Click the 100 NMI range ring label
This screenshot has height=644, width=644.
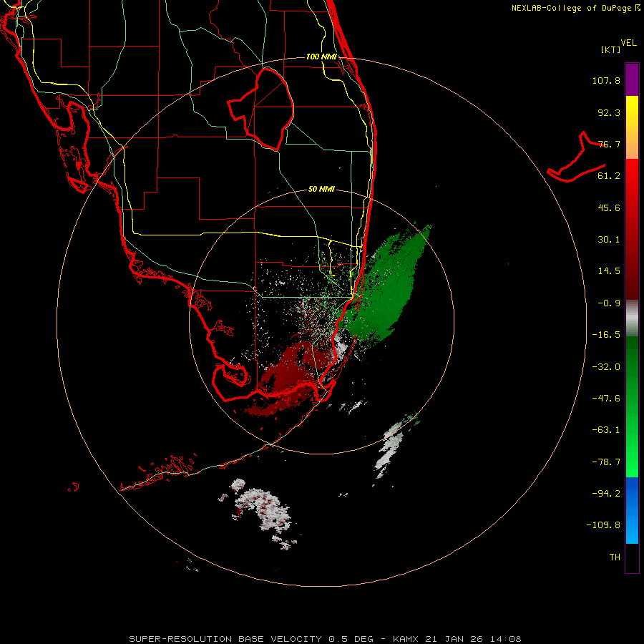pos(321,57)
